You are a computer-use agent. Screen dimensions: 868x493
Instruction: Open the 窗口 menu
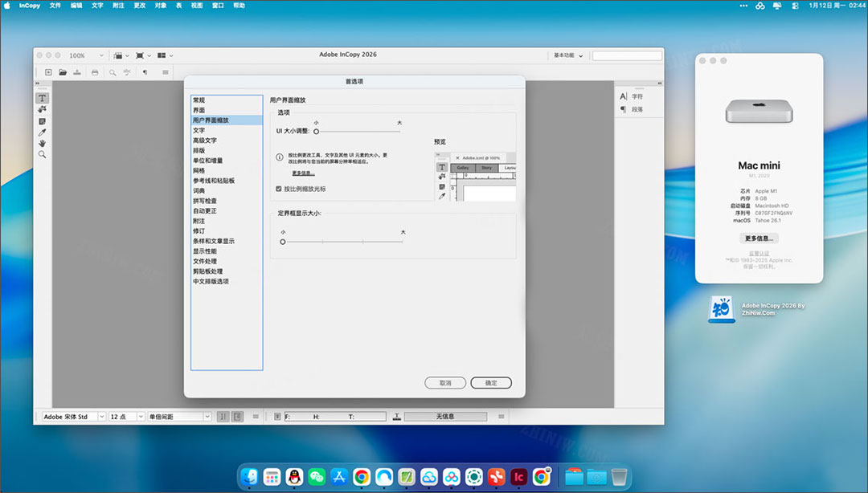click(218, 6)
